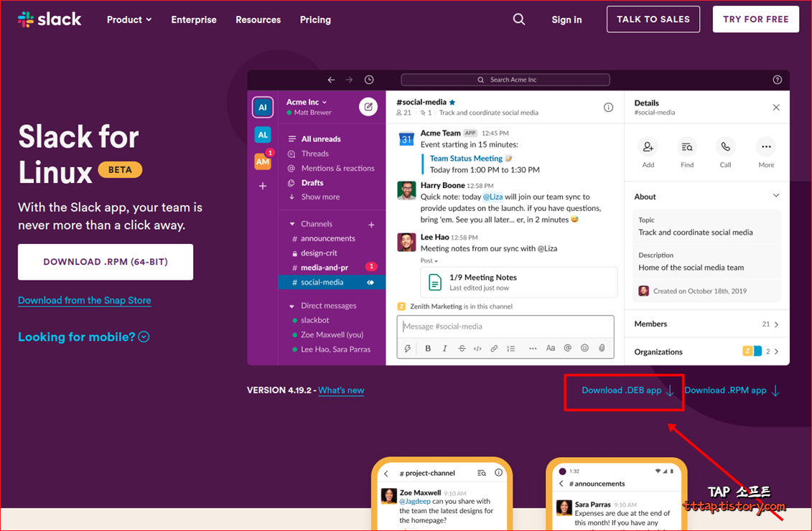Viewport: 812px width, 531px height.
Task: Click the Find icon in Details
Action: (x=686, y=147)
